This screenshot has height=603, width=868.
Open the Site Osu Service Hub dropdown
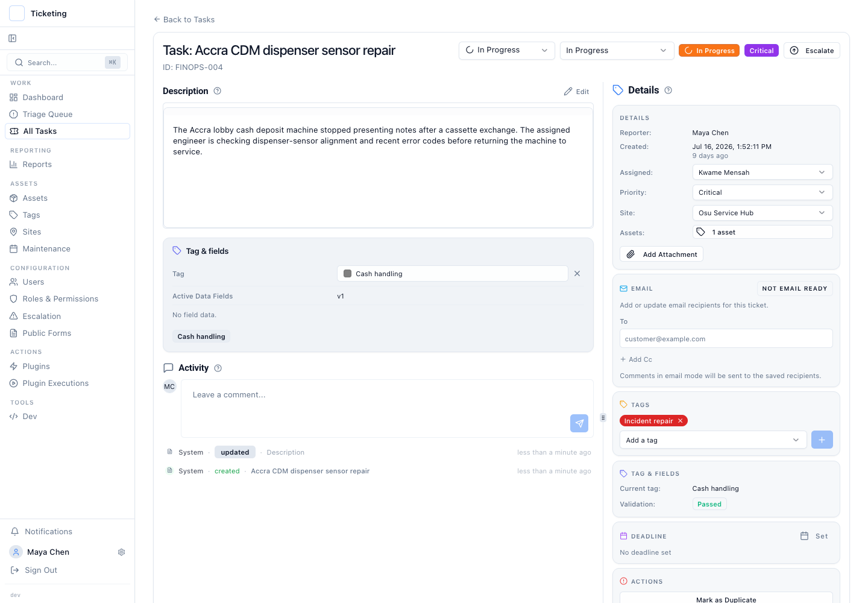(x=763, y=213)
